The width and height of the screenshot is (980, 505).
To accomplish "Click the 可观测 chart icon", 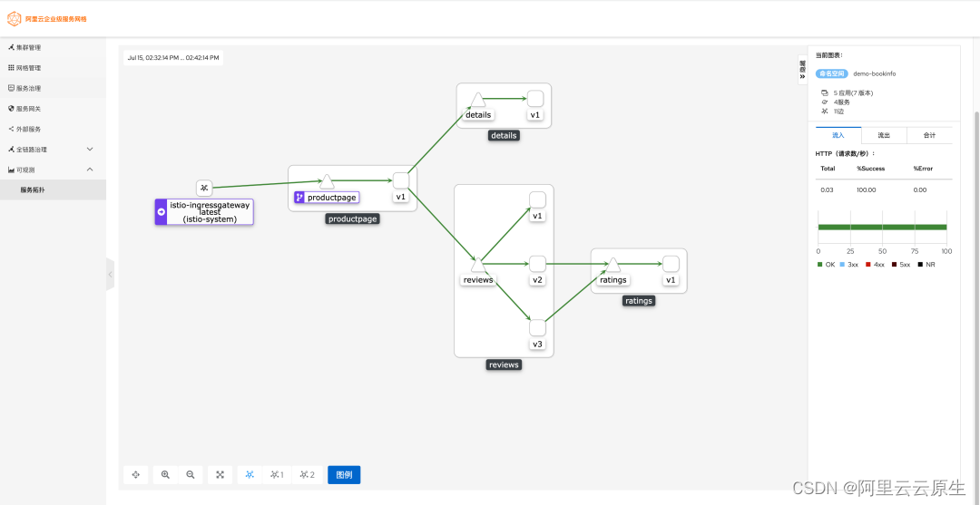I will click(x=11, y=170).
